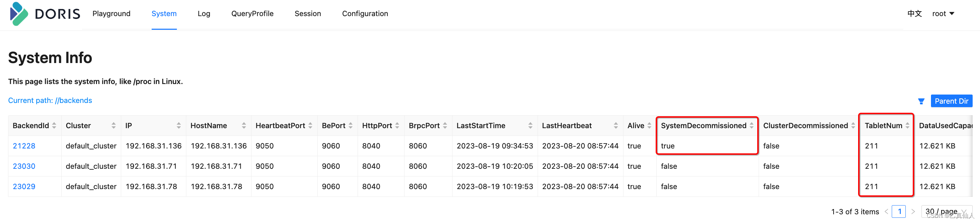Sort by SystemDecommissioned column arrows
Image resolution: width=980 pixels, height=222 pixels.
(x=751, y=125)
